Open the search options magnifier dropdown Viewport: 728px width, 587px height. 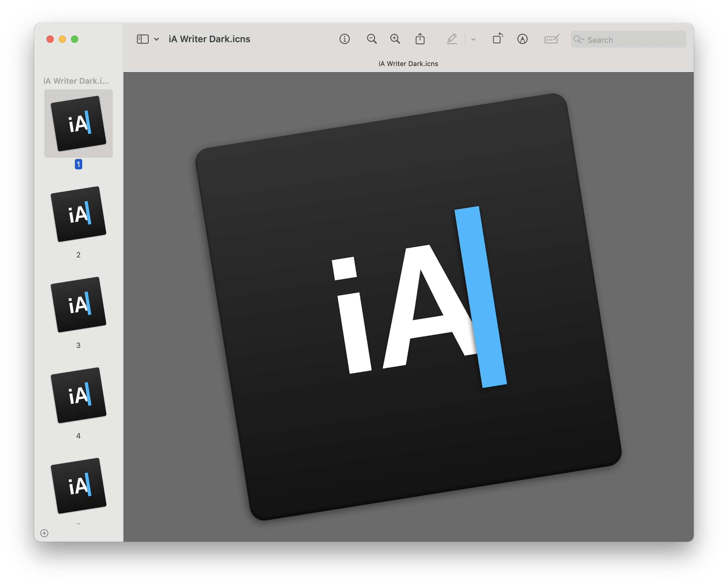click(579, 39)
